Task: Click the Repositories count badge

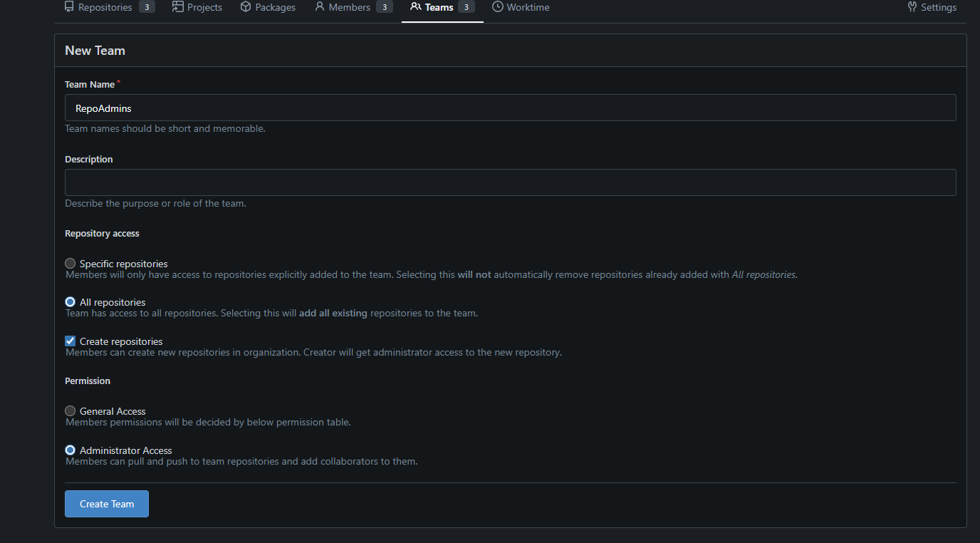Action: coord(147,7)
